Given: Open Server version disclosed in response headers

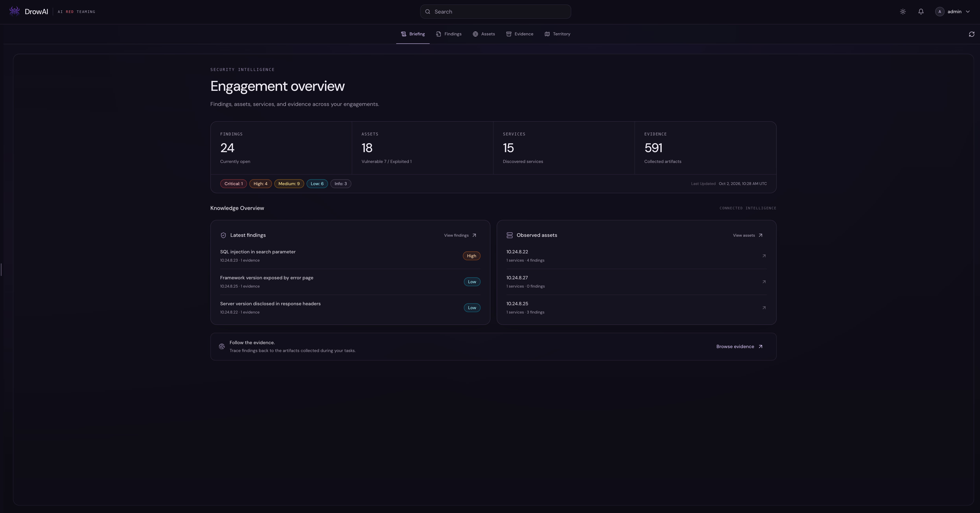Looking at the screenshot, I should click(x=350, y=308).
